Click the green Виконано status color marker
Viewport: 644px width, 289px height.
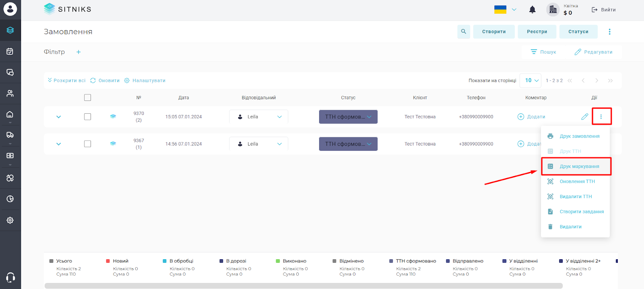(278, 261)
